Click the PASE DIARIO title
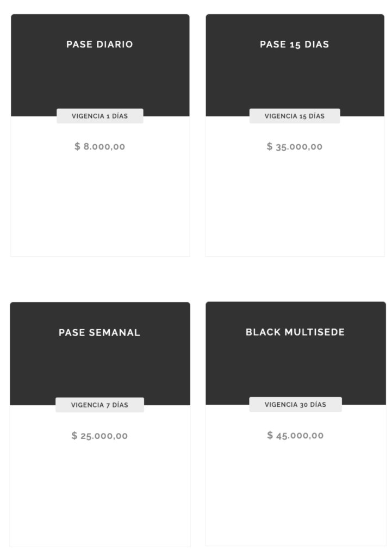 pyautogui.click(x=99, y=45)
